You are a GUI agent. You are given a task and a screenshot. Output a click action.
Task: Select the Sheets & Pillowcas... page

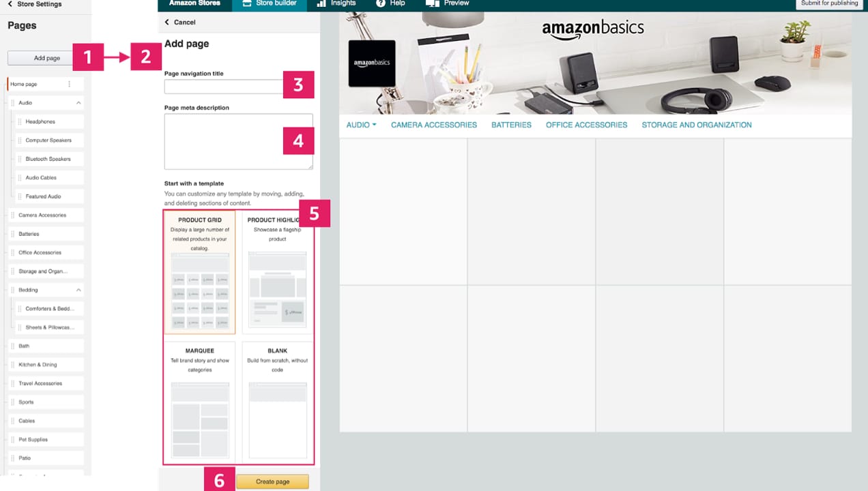(49, 327)
